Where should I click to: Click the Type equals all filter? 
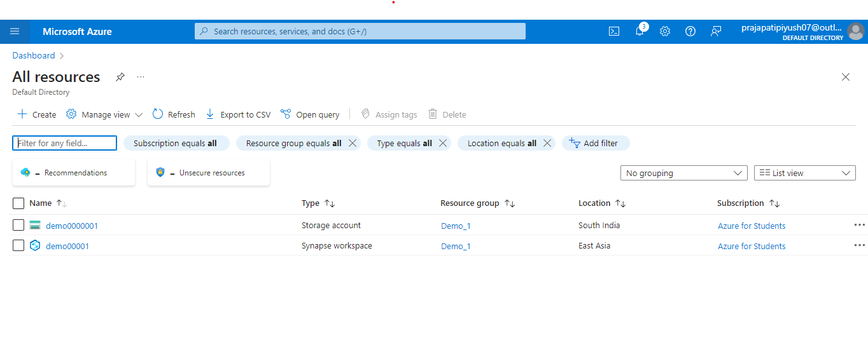404,143
